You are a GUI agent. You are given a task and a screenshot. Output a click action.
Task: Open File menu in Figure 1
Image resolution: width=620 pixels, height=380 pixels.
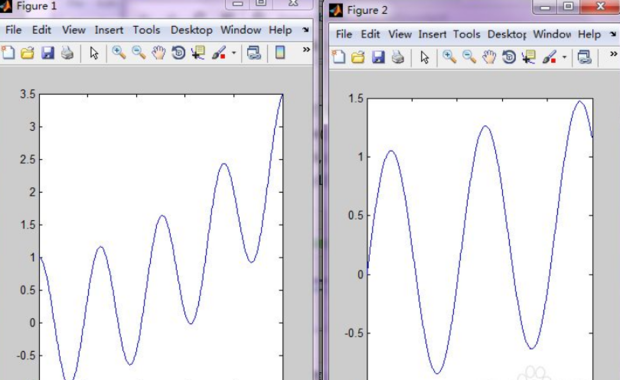13,30
